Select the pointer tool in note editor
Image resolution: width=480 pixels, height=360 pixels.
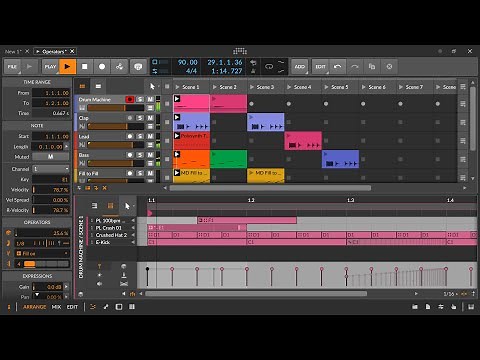pos(127,206)
